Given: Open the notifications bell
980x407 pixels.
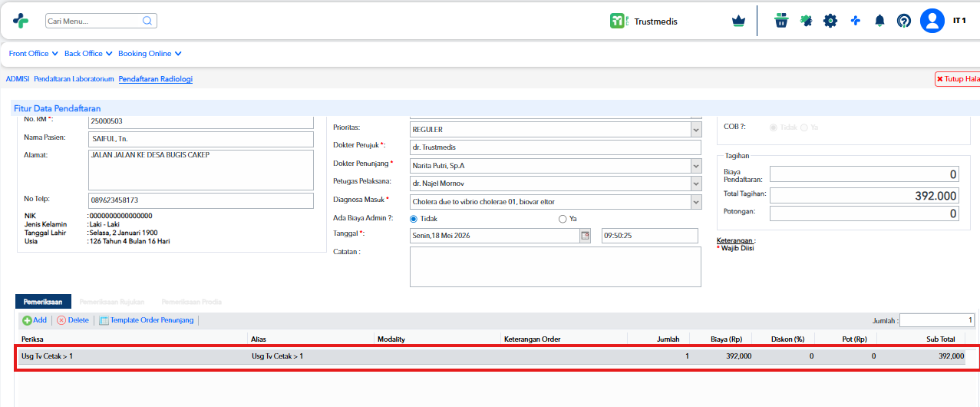Looking at the screenshot, I should [x=879, y=21].
